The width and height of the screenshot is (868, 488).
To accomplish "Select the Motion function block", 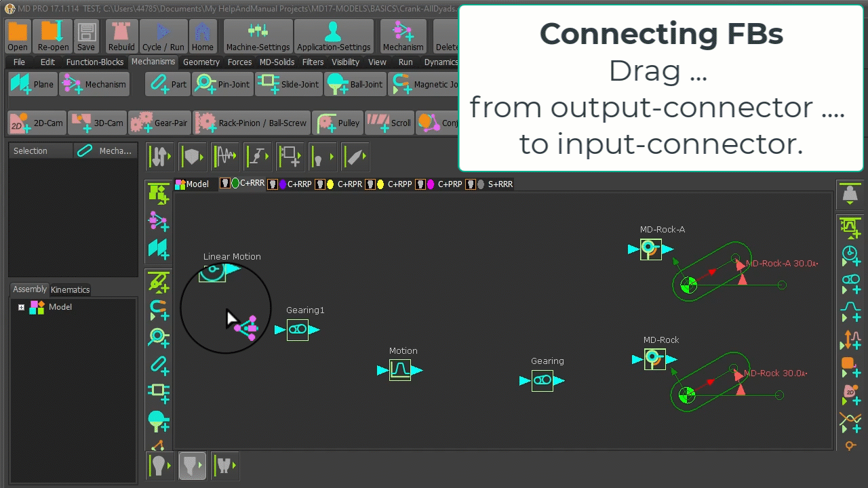I will 400,370.
